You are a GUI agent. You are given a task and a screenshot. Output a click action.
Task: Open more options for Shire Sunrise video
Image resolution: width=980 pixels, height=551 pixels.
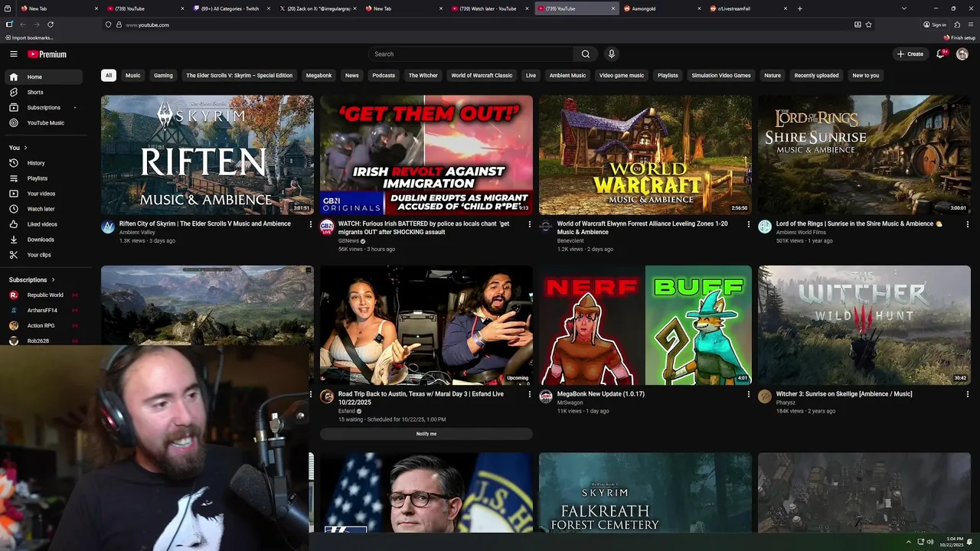pos(967,224)
